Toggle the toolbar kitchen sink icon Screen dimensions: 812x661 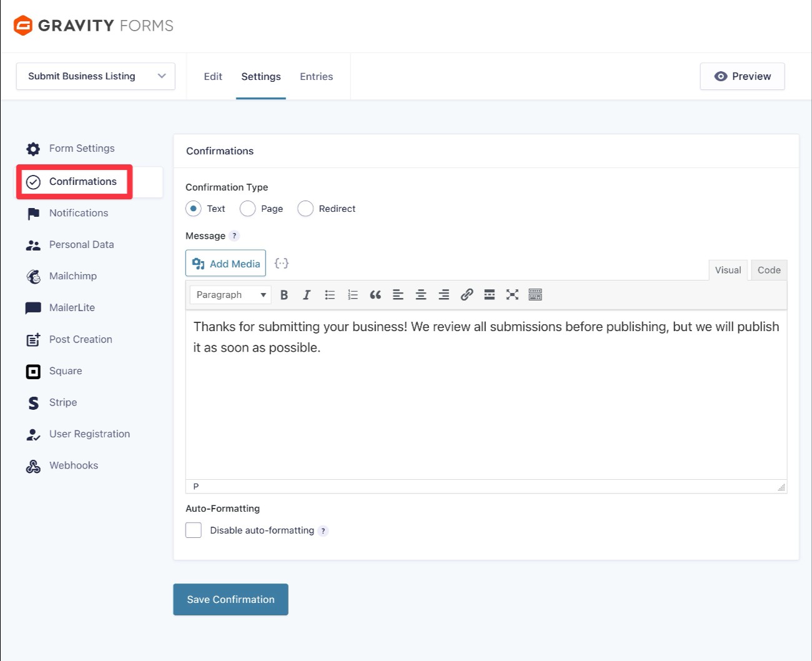click(x=535, y=295)
